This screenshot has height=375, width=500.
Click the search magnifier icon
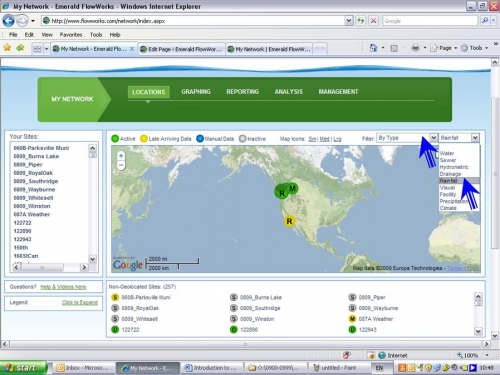pos(484,21)
